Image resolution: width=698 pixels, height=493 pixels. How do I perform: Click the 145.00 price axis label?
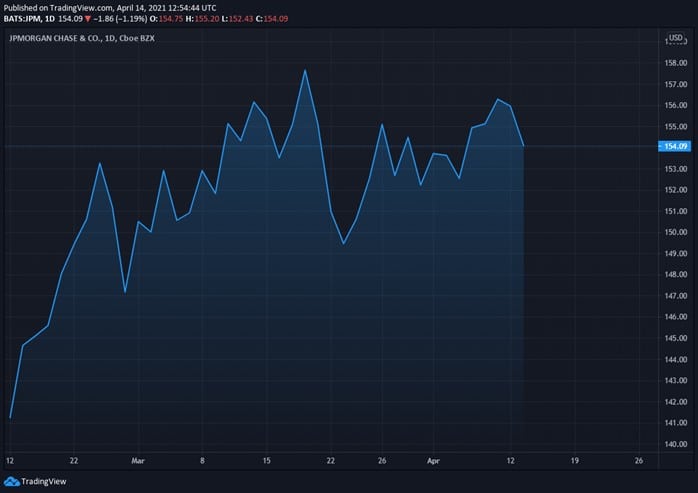tap(676, 338)
